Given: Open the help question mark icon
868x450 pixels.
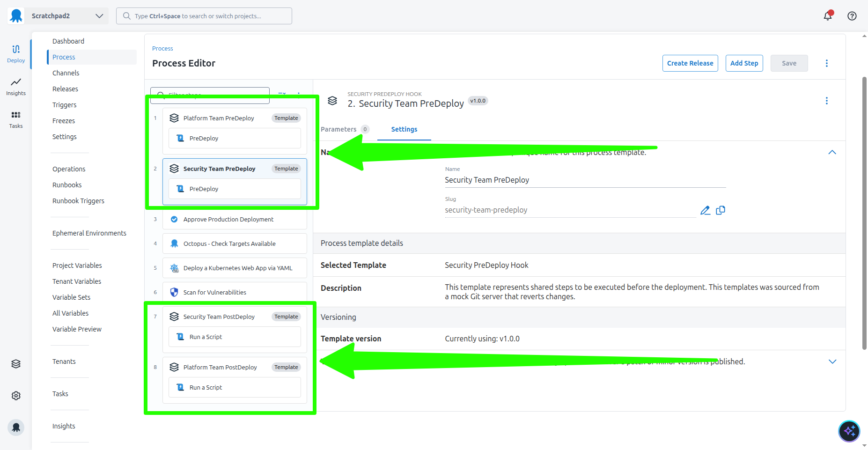Looking at the screenshot, I should pyautogui.click(x=852, y=15).
